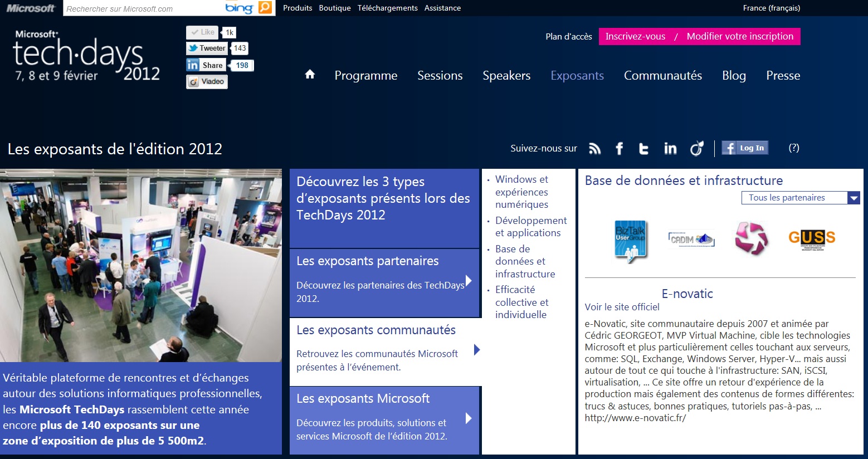
Task: Open the LinkedIn follow icon
Action: pyautogui.click(x=670, y=148)
